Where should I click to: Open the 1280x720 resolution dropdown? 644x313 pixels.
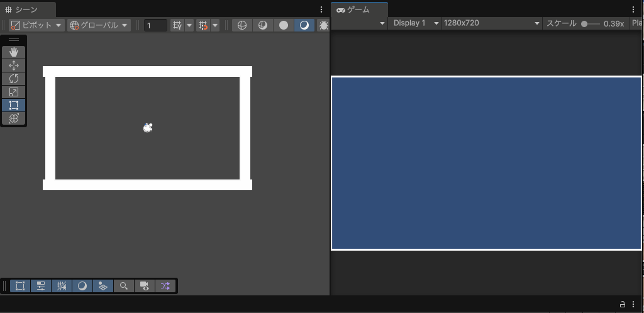492,23
